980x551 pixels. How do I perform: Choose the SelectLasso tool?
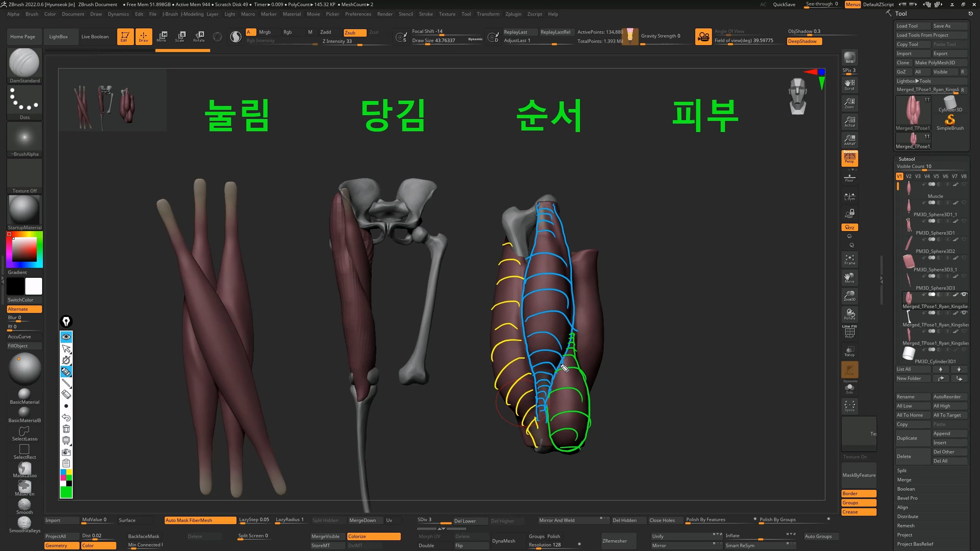(x=24, y=434)
